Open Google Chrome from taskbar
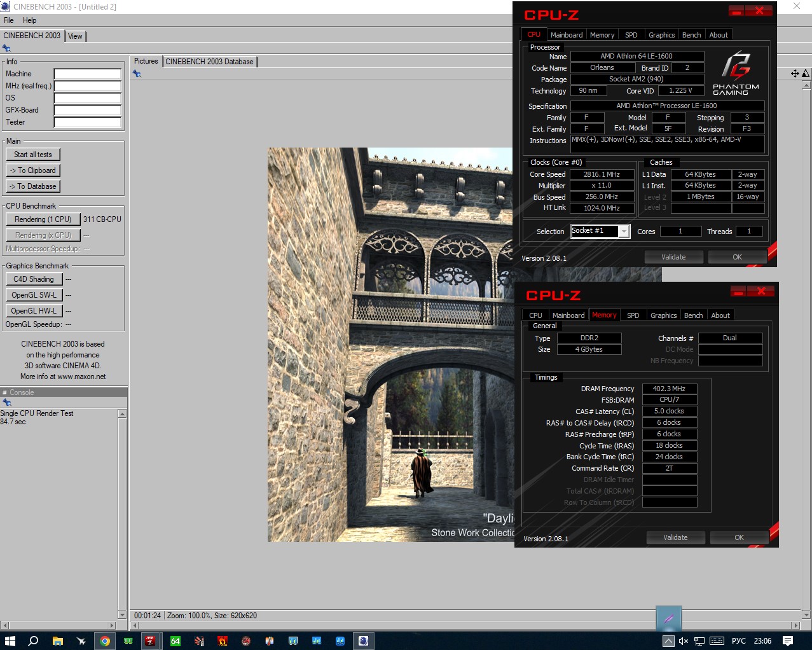The image size is (812, 650). coord(104,640)
